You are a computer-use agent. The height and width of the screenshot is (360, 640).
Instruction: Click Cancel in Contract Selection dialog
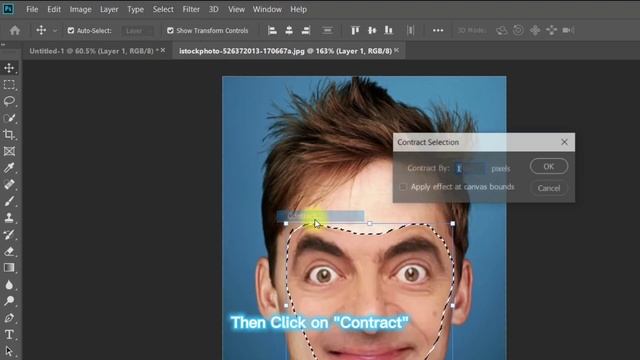549,188
